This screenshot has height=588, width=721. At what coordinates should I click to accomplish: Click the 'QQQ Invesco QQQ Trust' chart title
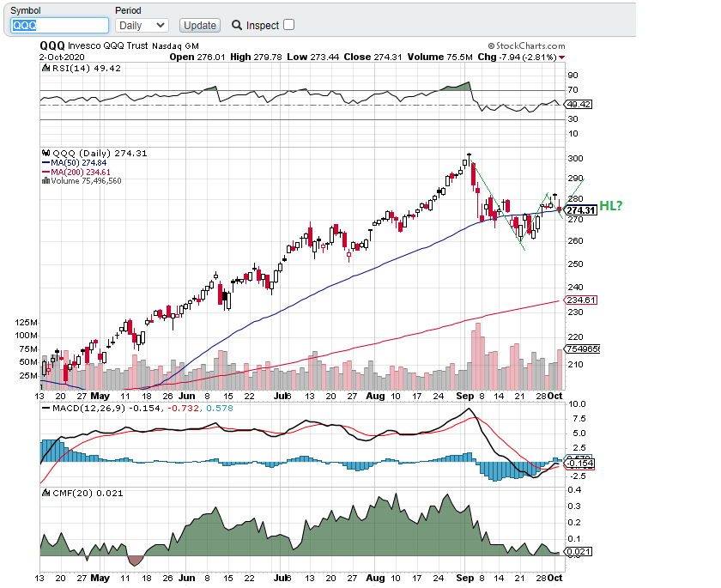(94, 45)
